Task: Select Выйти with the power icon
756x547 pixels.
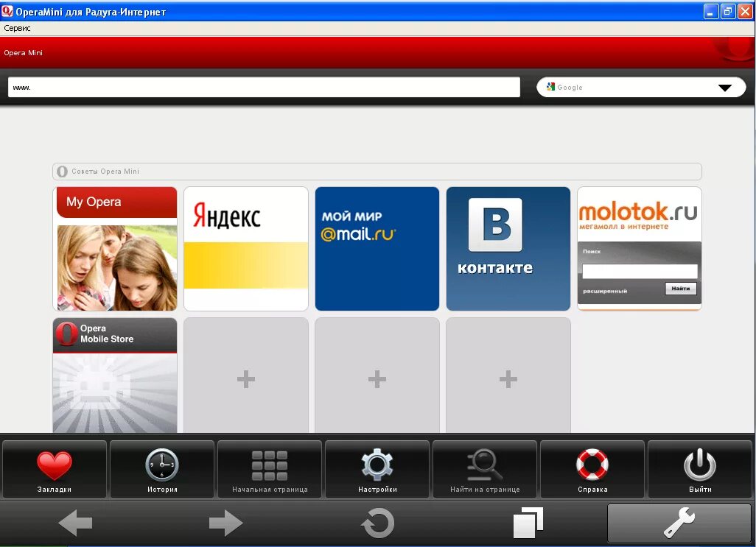Action: pos(699,470)
